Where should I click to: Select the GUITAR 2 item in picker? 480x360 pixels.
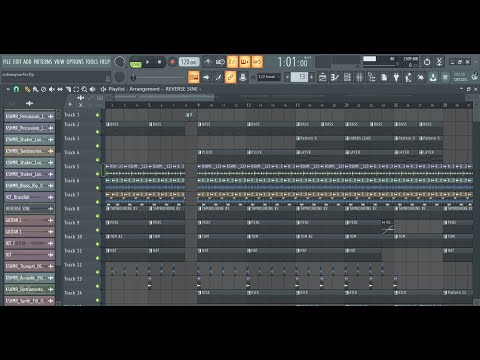29,220
